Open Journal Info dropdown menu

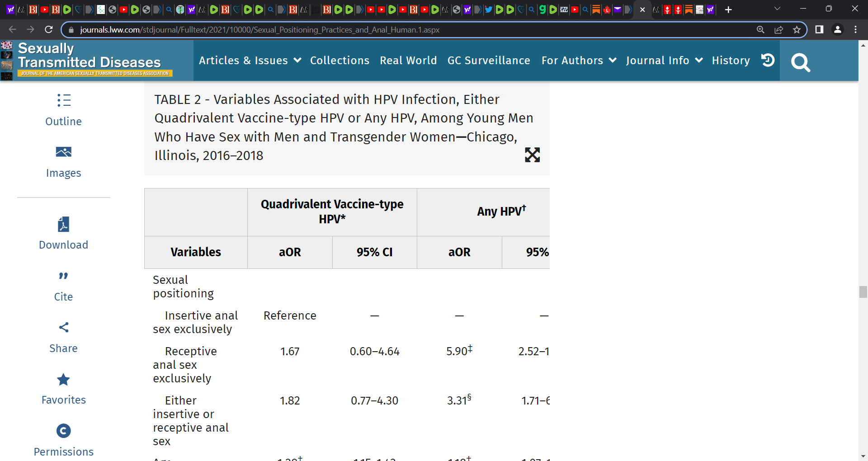click(664, 61)
